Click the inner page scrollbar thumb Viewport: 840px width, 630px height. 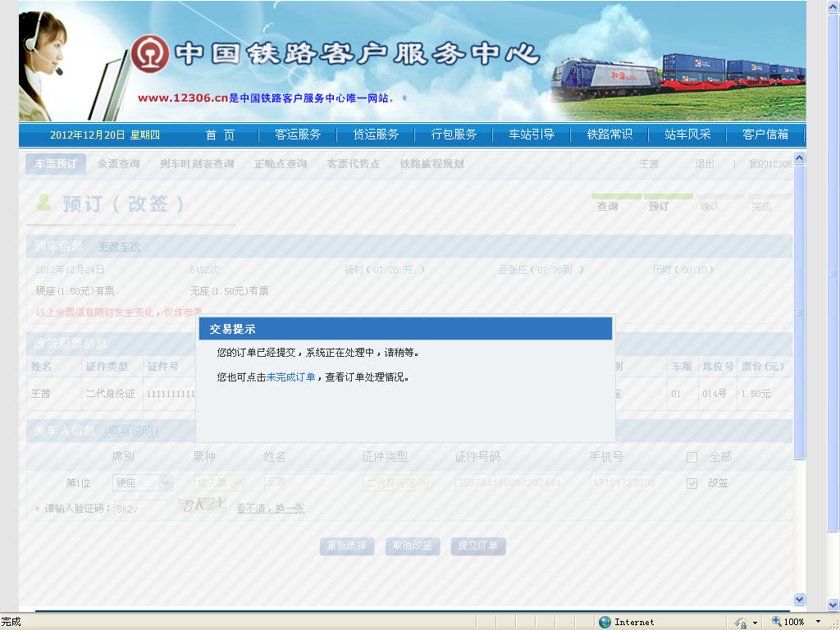point(799,313)
